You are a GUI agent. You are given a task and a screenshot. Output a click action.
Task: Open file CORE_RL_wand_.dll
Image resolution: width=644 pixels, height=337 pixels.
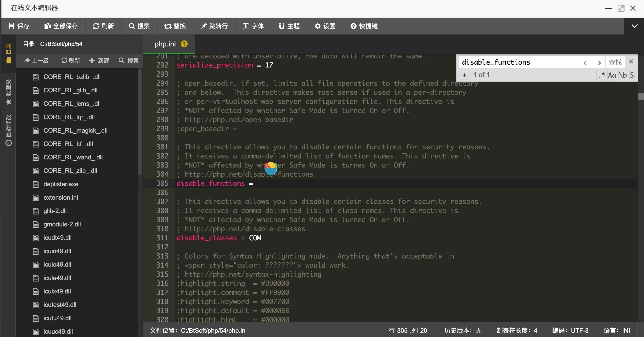tap(73, 157)
